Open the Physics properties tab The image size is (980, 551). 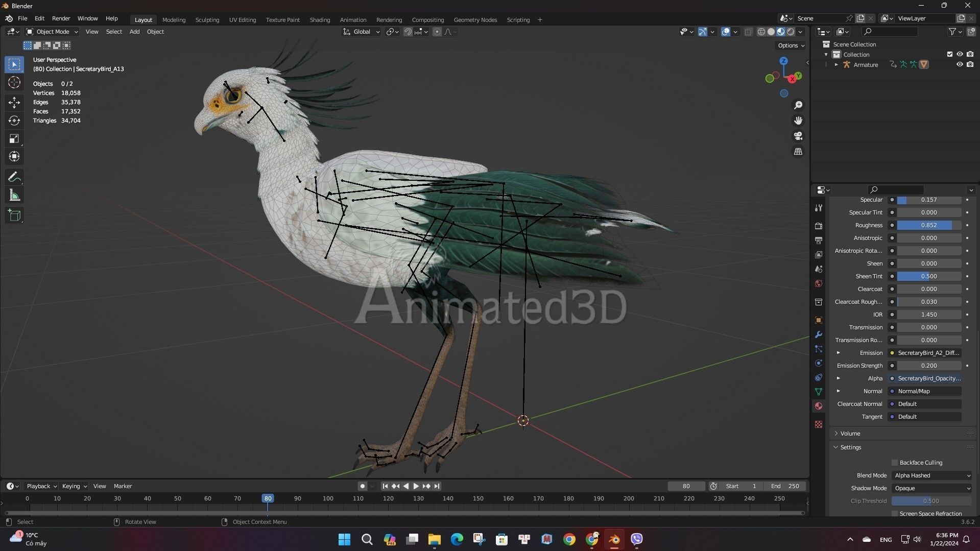click(x=819, y=363)
